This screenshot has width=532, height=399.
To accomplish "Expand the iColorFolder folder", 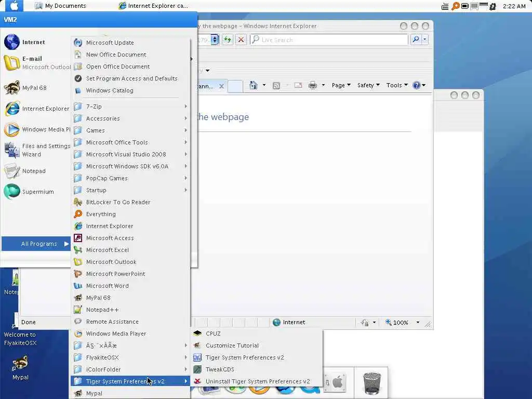I will (x=130, y=369).
